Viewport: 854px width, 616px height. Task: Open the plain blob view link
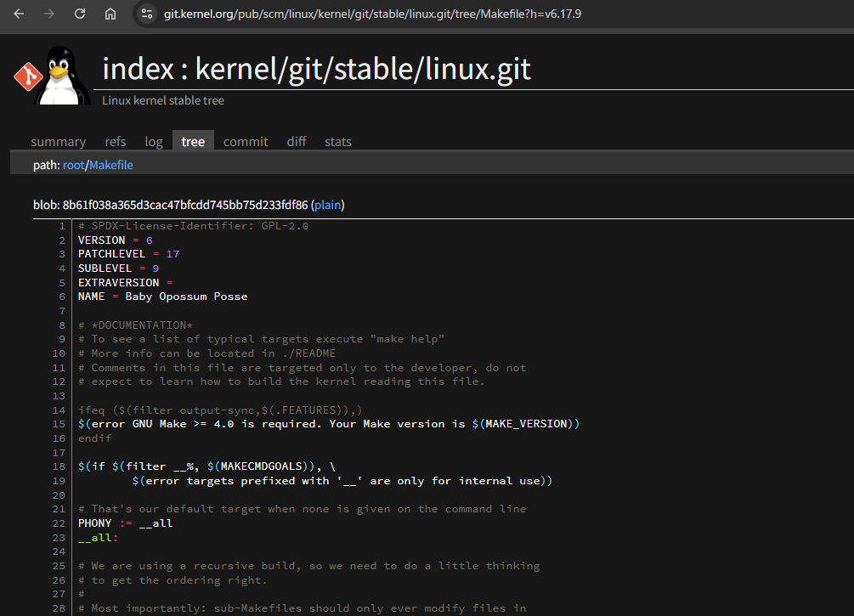click(327, 205)
